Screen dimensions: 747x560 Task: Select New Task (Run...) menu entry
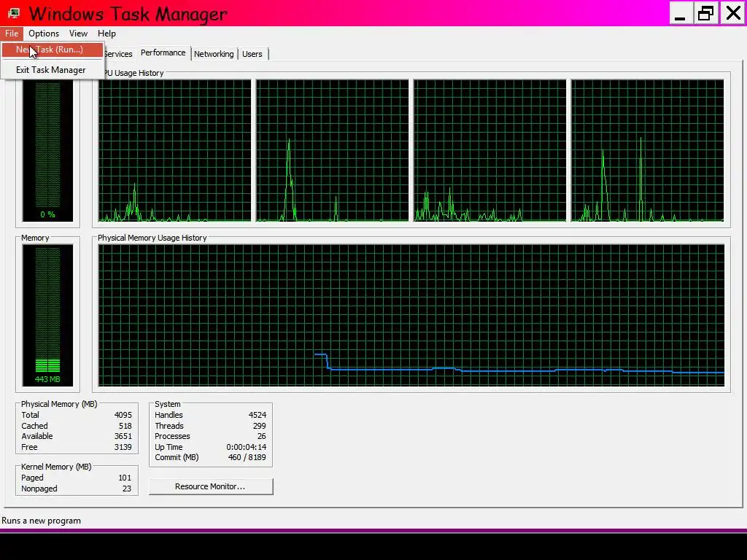(x=53, y=50)
